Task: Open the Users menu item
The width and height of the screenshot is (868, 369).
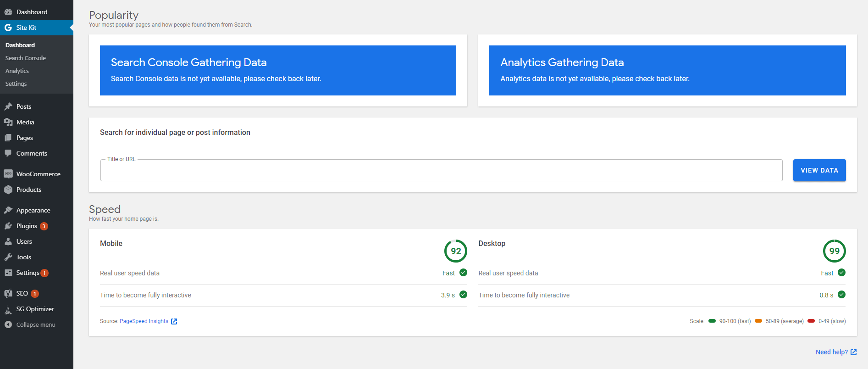Action: coord(24,241)
